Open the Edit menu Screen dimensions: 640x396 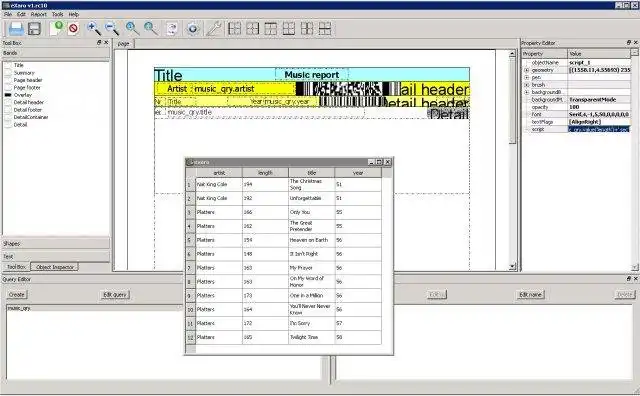click(21, 14)
